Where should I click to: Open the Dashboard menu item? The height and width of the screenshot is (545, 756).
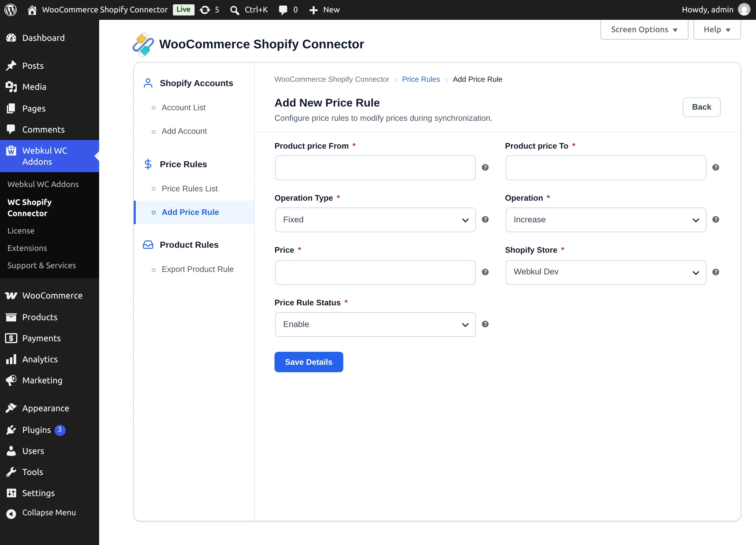coord(49,38)
